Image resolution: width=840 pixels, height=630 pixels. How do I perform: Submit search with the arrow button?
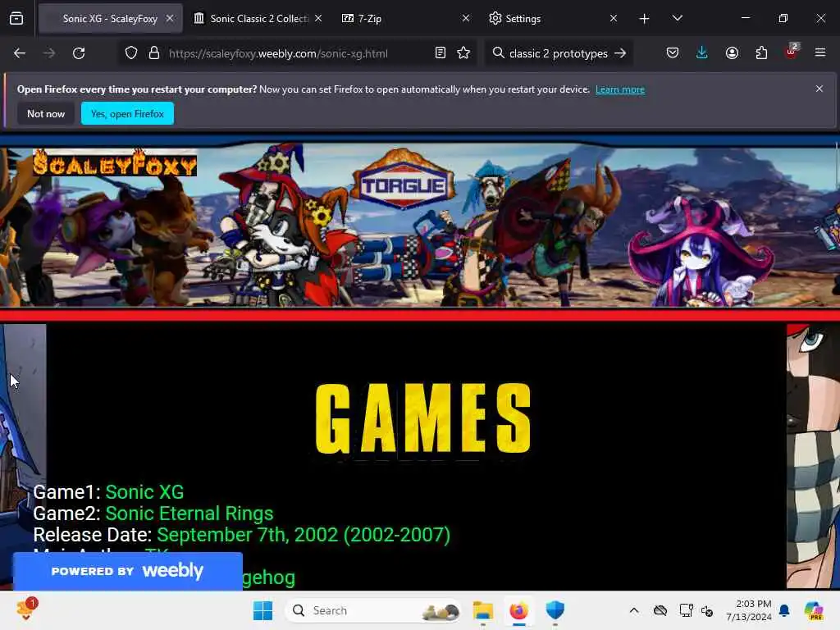click(x=620, y=53)
